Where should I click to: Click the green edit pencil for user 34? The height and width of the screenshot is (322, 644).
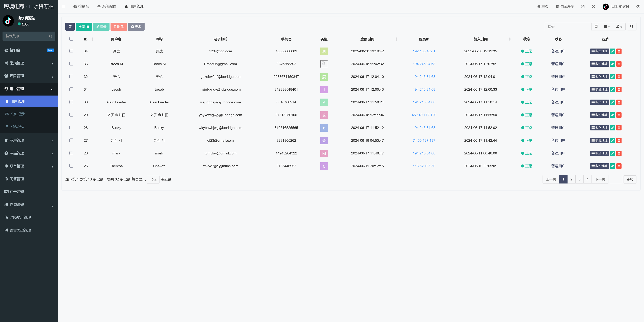click(612, 51)
